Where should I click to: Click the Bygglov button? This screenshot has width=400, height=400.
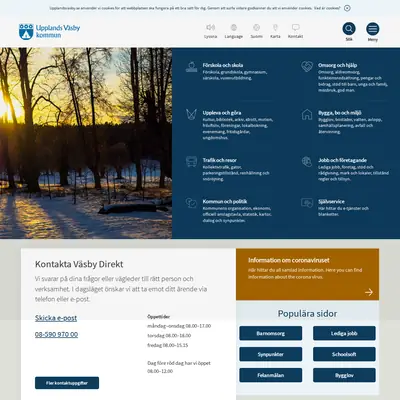(344, 375)
